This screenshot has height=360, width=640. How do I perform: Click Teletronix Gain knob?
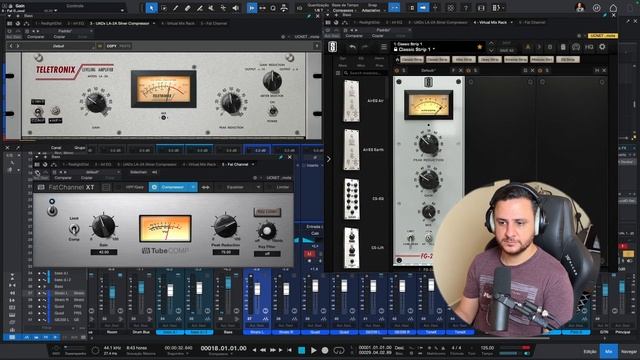pos(96,102)
